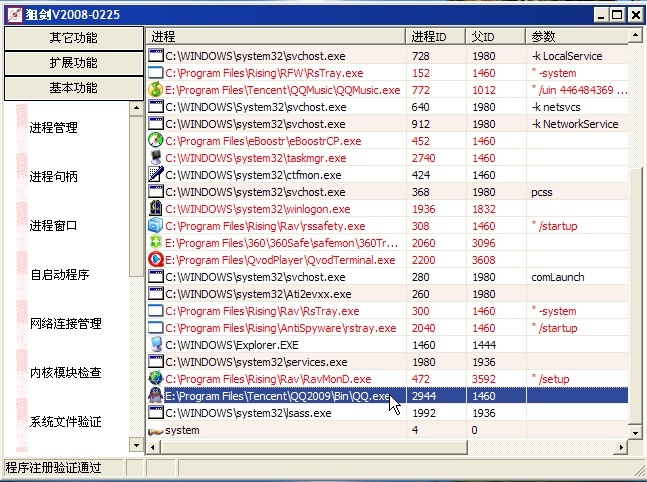
Task: Click the process list scroll down arrow
Action: click(x=635, y=433)
